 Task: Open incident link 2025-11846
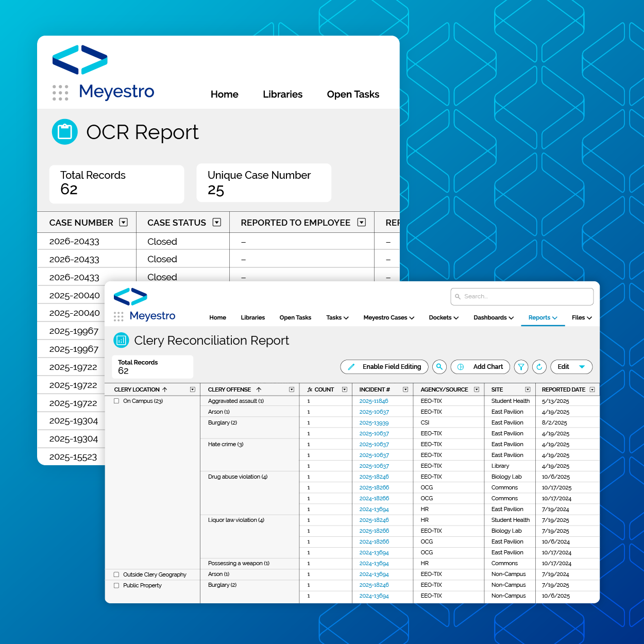pyautogui.click(x=374, y=401)
